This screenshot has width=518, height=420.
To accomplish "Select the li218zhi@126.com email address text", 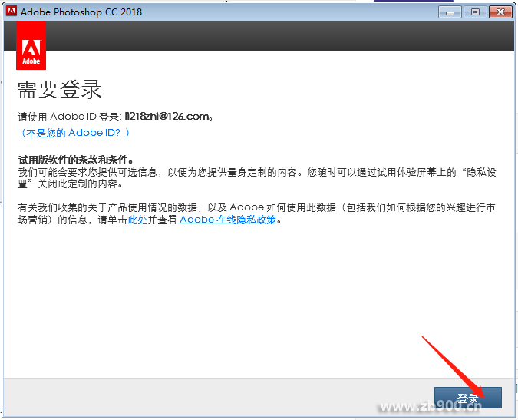I will click(x=167, y=117).
